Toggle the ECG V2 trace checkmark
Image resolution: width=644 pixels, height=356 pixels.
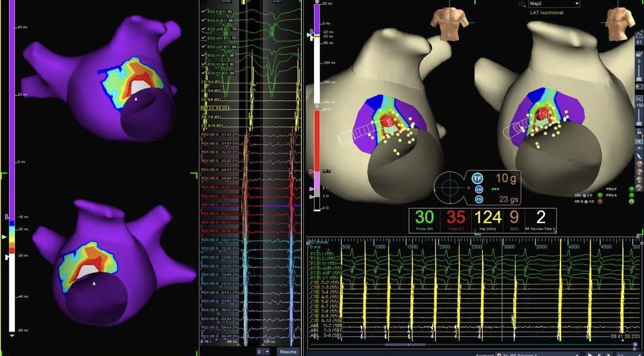point(204,64)
